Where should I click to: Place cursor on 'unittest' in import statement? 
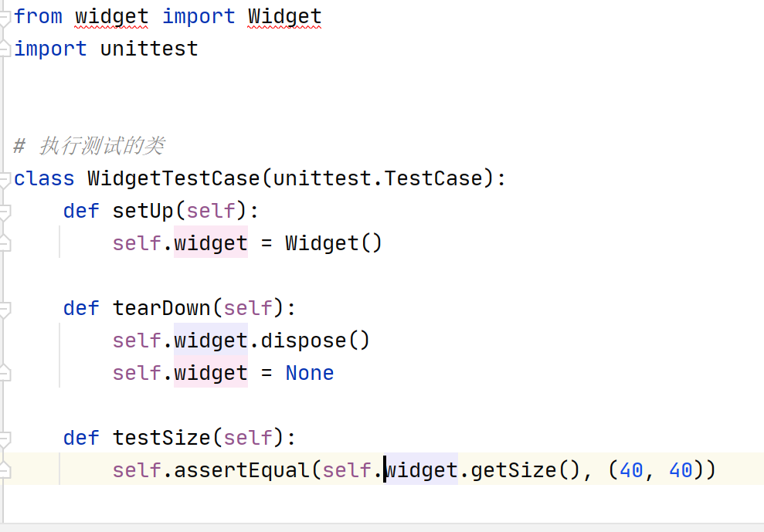click(x=149, y=49)
